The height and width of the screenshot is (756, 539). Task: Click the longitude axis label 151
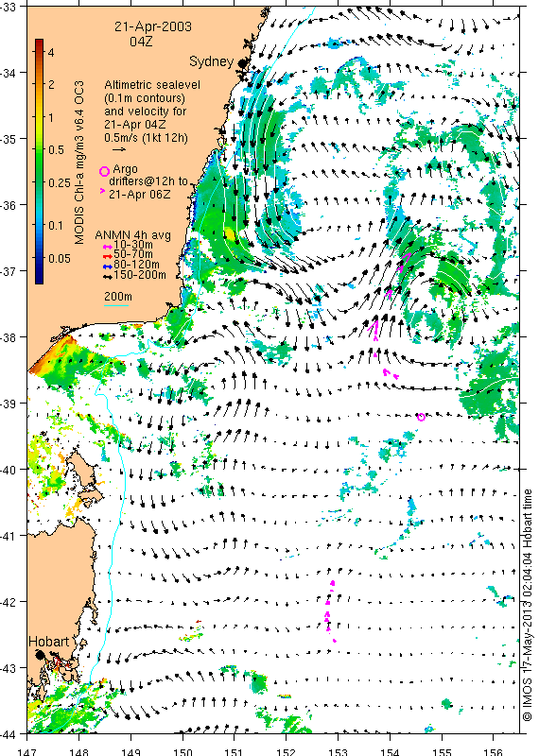tap(234, 751)
